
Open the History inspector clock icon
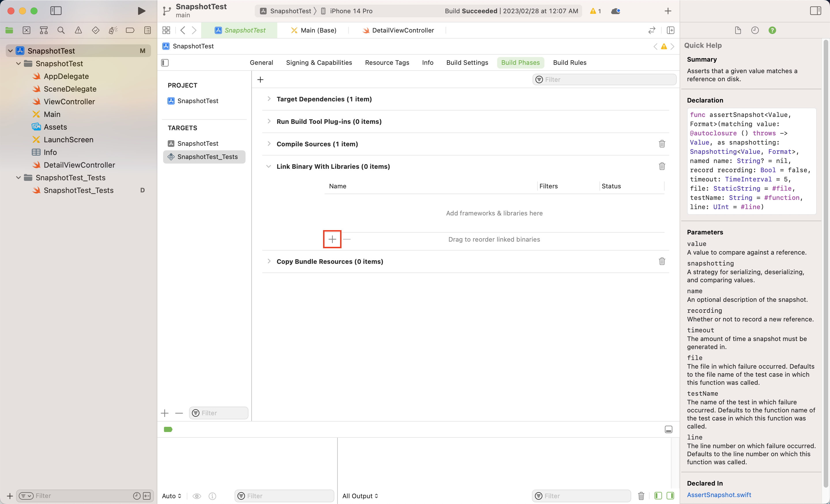(x=755, y=30)
